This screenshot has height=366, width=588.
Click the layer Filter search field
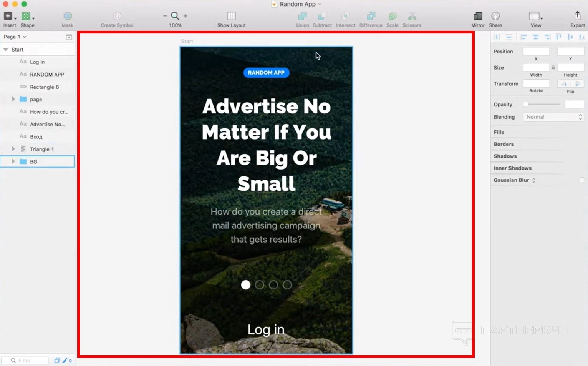click(x=25, y=360)
